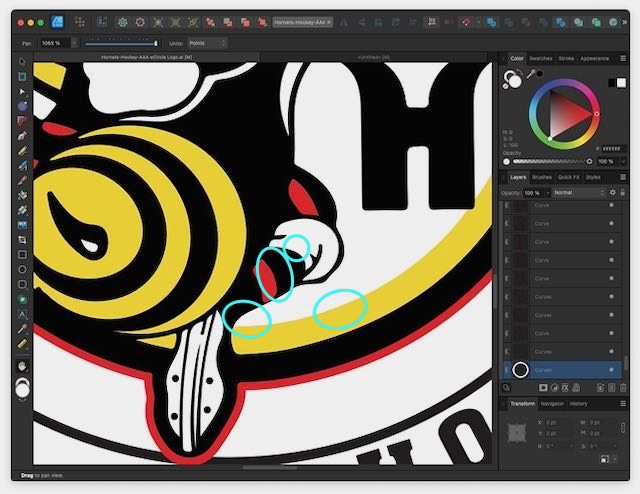Add mask layer icon in Layers panel

point(543,388)
